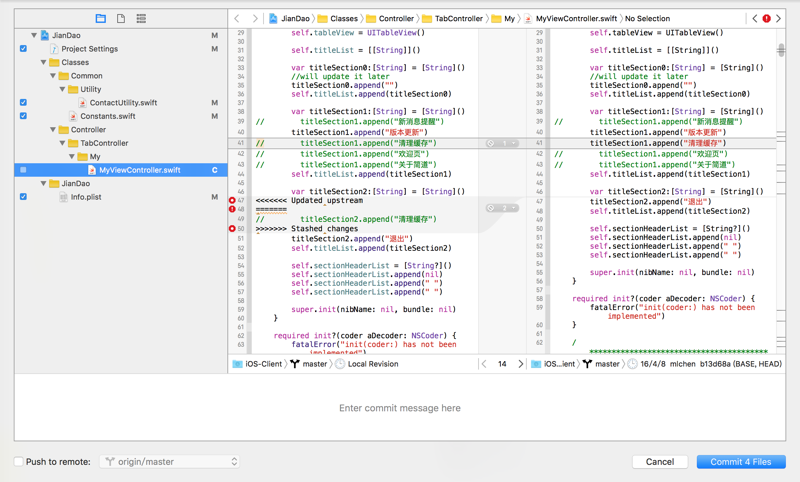Open change 1 discard dropdown on line 41
800x482 pixels.
514,143
